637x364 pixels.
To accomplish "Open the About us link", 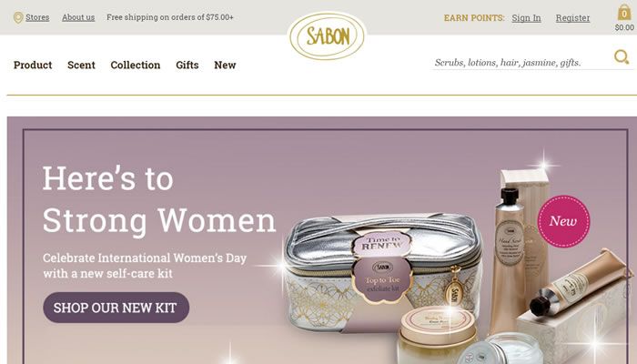I will coord(78,17).
